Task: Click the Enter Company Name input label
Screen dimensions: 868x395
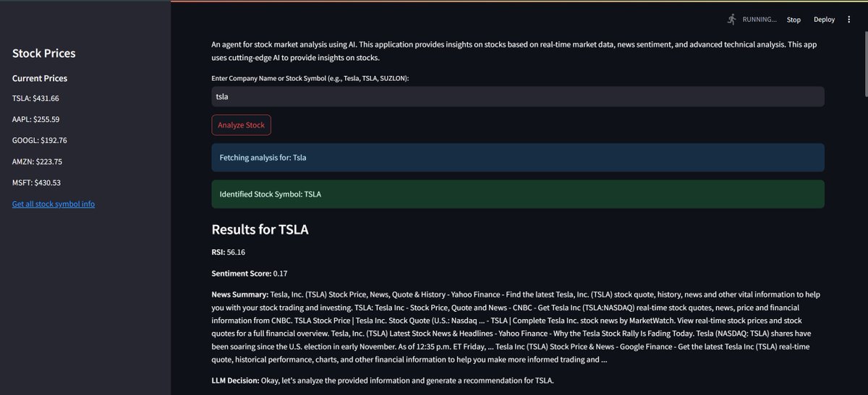Action: click(310, 77)
